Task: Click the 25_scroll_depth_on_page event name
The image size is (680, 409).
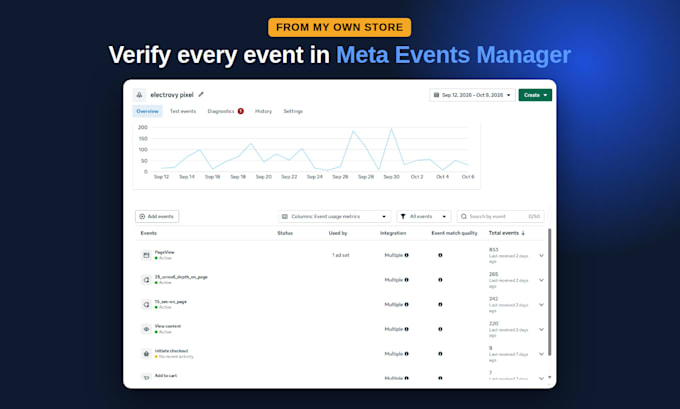Action: coord(181,277)
